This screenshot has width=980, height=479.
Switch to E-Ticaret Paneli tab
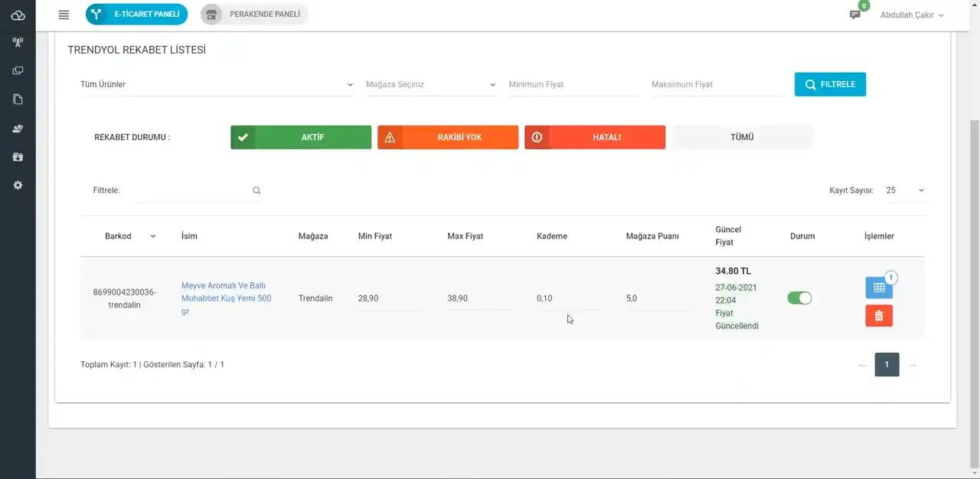click(137, 15)
